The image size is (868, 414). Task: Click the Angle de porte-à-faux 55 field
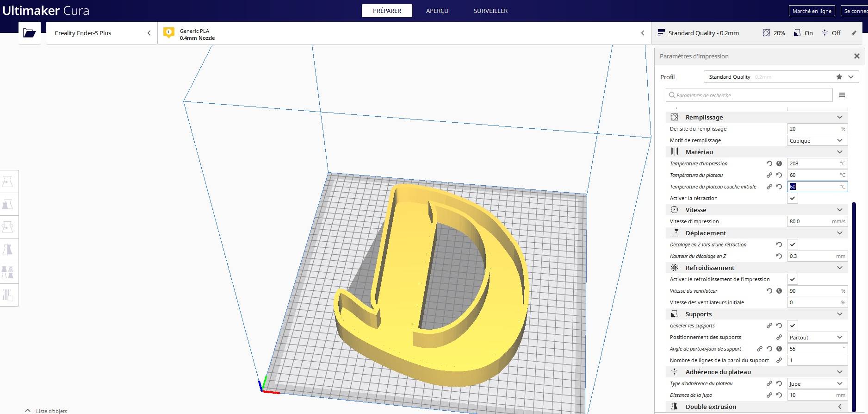coord(817,349)
